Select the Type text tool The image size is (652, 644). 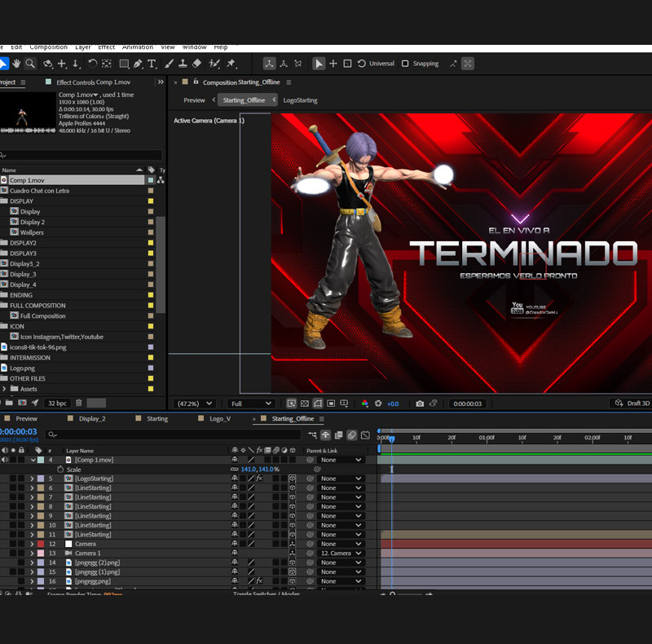point(152,64)
